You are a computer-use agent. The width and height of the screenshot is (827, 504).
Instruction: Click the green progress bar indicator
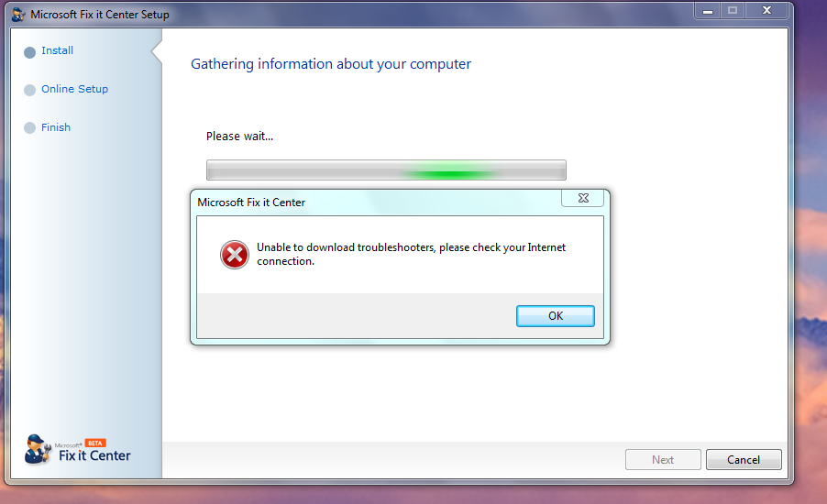pyautogui.click(x=448, y=172)
